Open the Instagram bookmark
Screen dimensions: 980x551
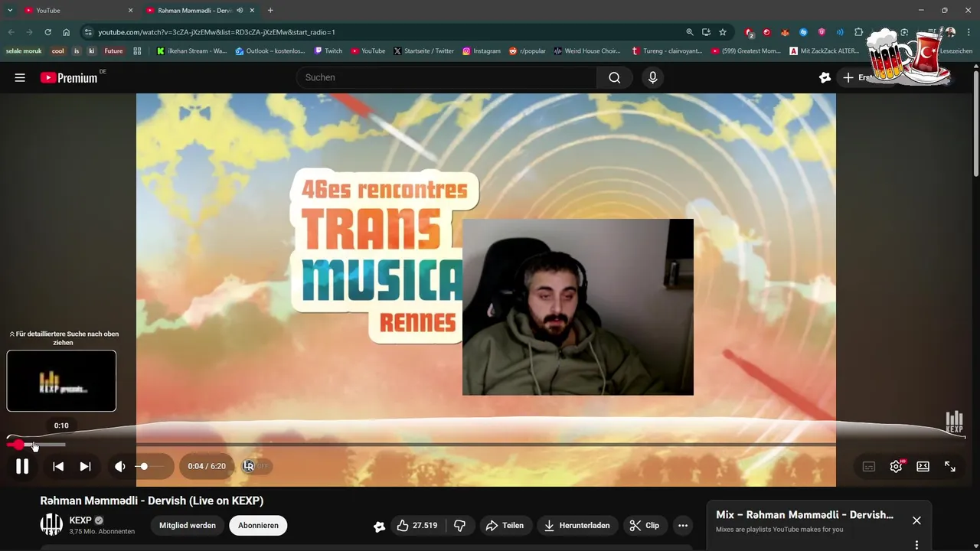[482, 51]
